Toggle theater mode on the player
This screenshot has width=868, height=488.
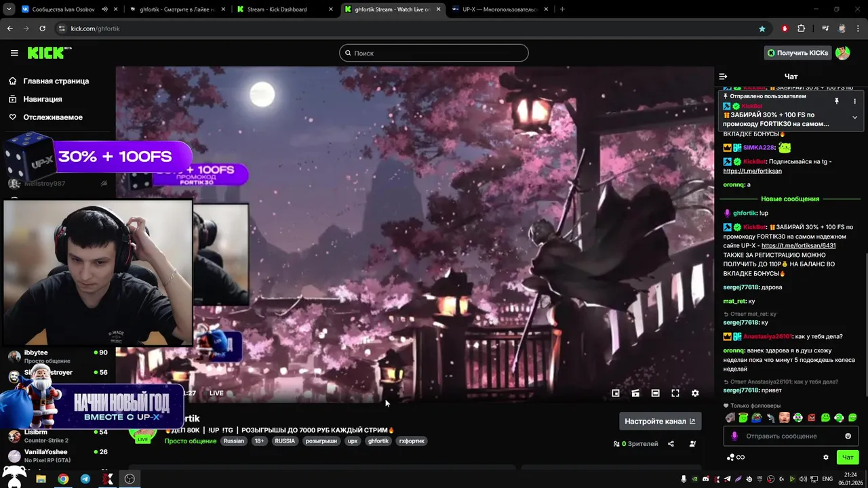(x=655, y=393)
